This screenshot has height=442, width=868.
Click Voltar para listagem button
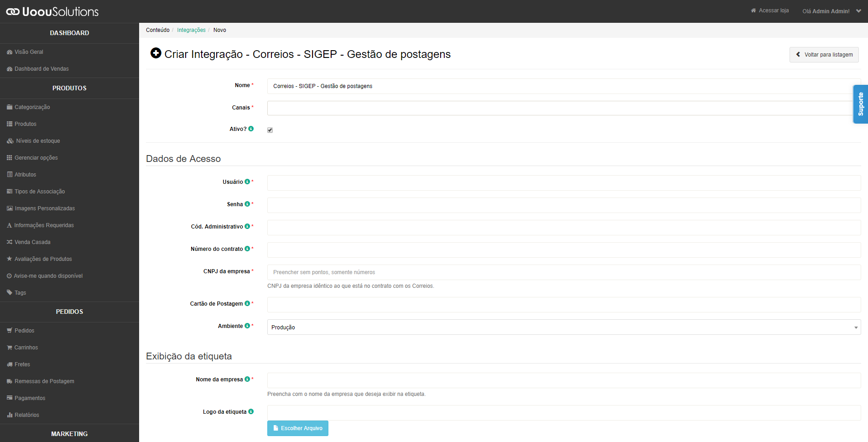(824, 55)
